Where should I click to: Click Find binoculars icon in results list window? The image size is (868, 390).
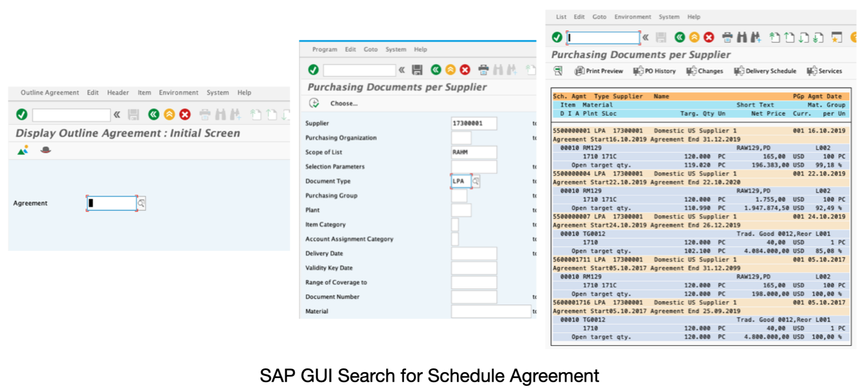pyautogui.click(x=742, y=37)
